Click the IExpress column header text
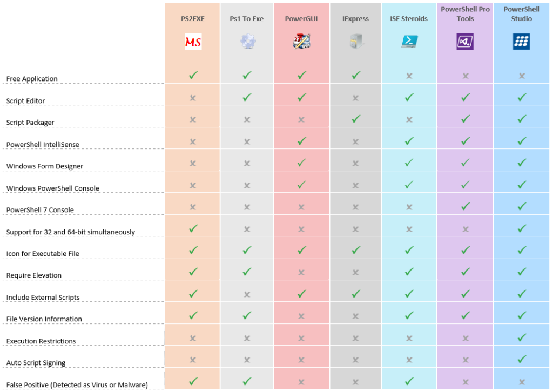This screenshot has width=553, height=392. [355, 19]
